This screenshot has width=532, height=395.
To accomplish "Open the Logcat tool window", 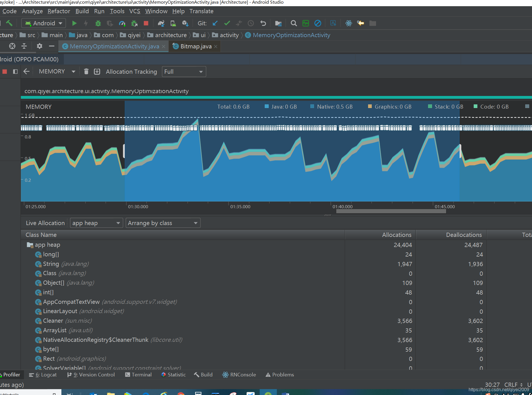I will pos(43,375).
